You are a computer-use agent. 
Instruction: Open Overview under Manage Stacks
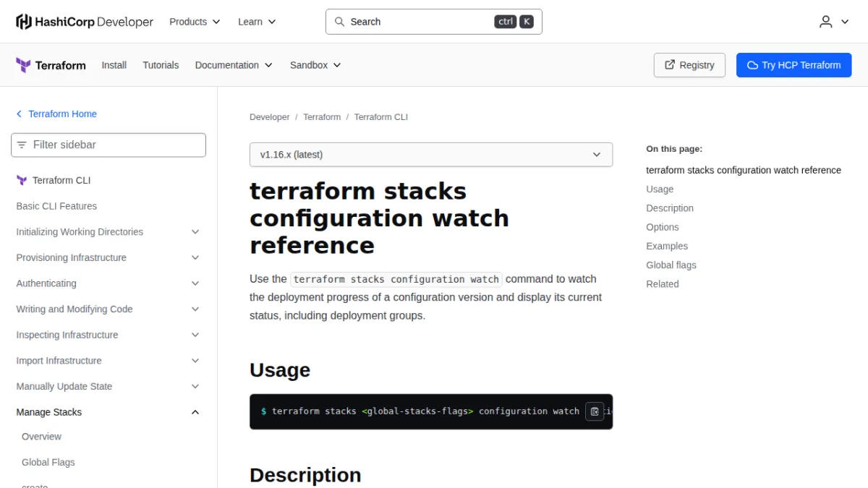pyautogui.click(x=41, y=437)
